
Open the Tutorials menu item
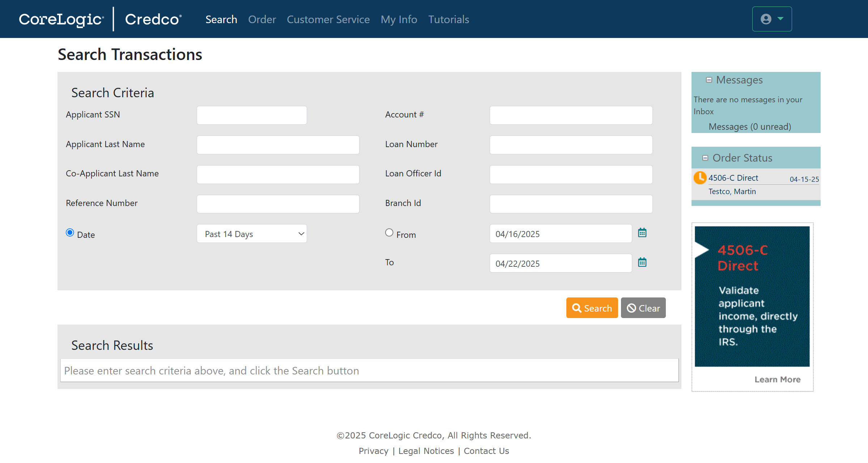pos(448,20)
